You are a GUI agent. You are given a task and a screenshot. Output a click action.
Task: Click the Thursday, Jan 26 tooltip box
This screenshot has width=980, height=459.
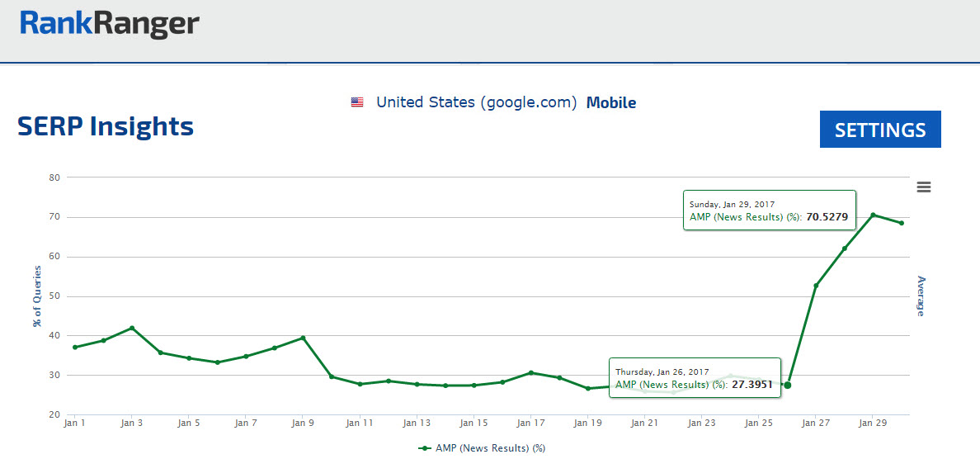pos(694,378)
